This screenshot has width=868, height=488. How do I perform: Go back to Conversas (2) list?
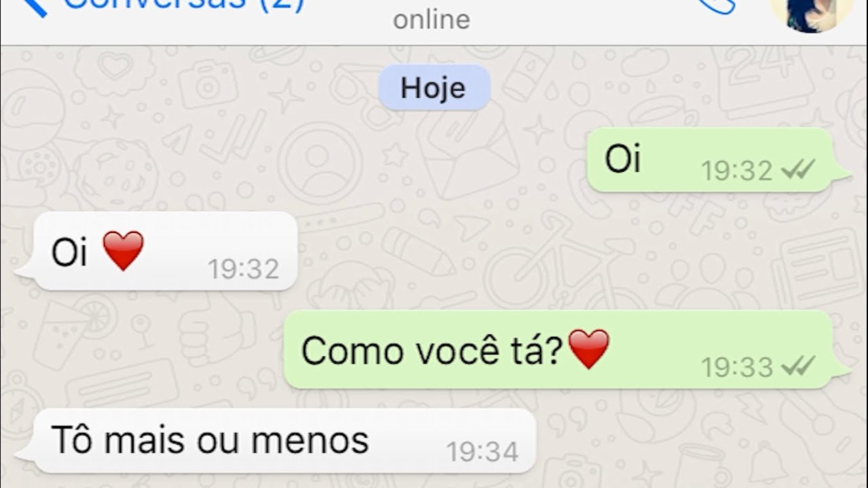(184, 5)
